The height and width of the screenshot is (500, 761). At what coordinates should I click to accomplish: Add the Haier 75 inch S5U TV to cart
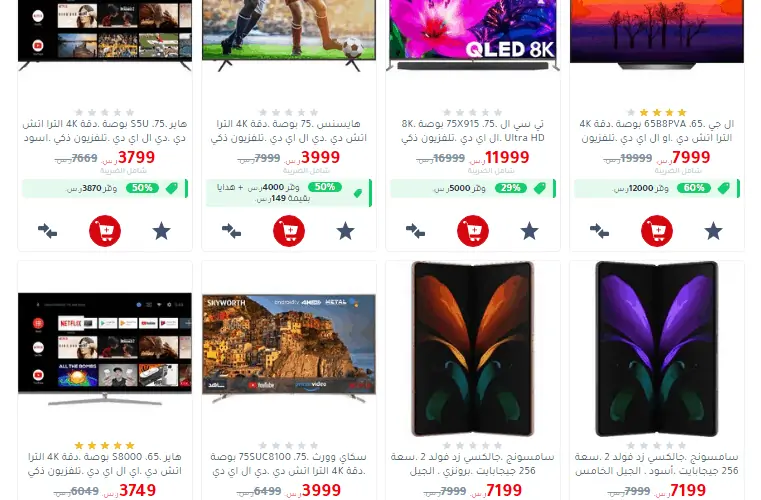coord(105,231)
